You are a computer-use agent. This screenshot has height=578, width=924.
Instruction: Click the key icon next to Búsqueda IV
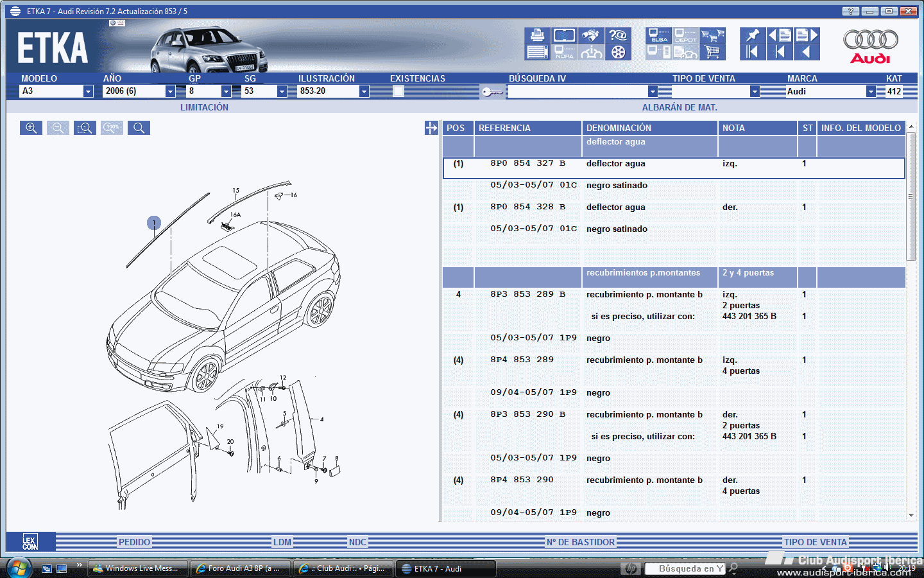(x=492, y=92)
